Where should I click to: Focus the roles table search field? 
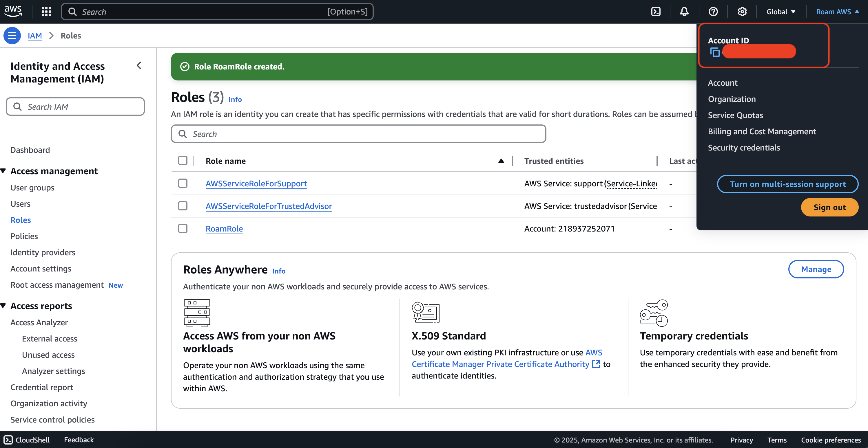pos(358,134)
